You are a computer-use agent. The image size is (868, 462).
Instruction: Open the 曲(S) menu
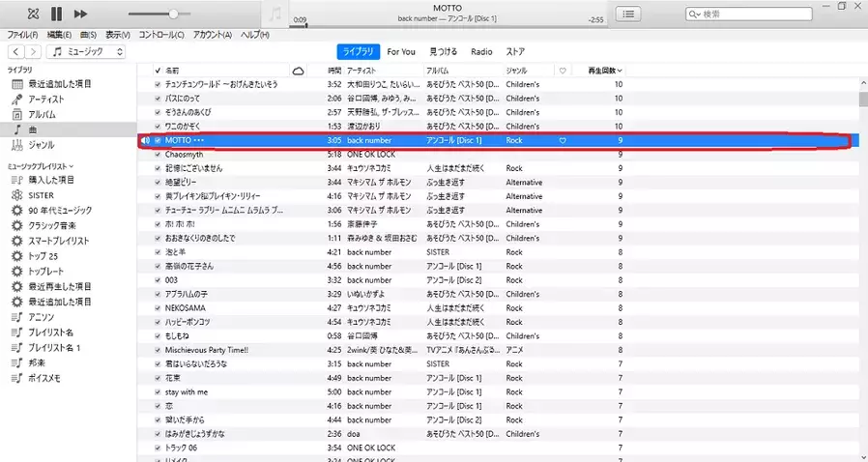point(88,35)
